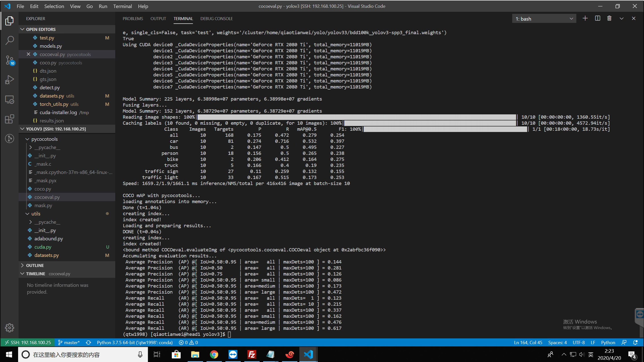This screenshot has height=362, width=644.
Task: Create a new terminal with plus icon
Action: tap(585, 19)
